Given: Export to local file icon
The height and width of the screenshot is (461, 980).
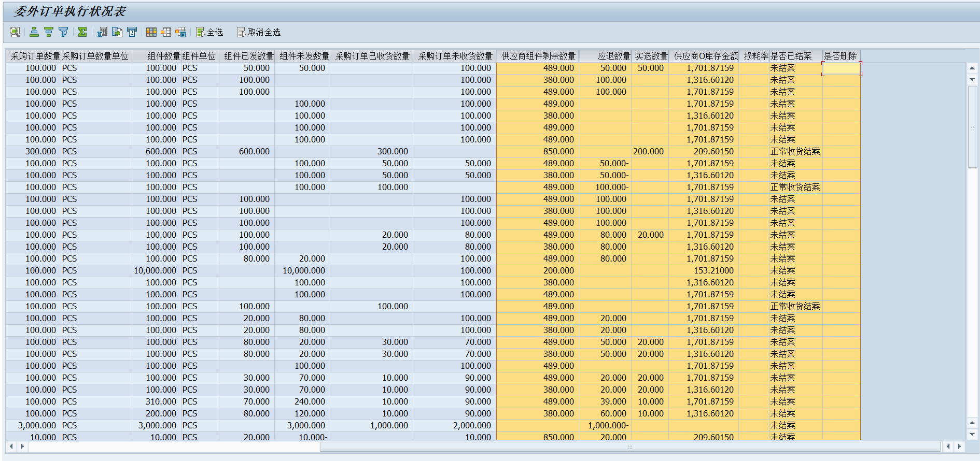Looking at the screenshot, I should (117, 32).
